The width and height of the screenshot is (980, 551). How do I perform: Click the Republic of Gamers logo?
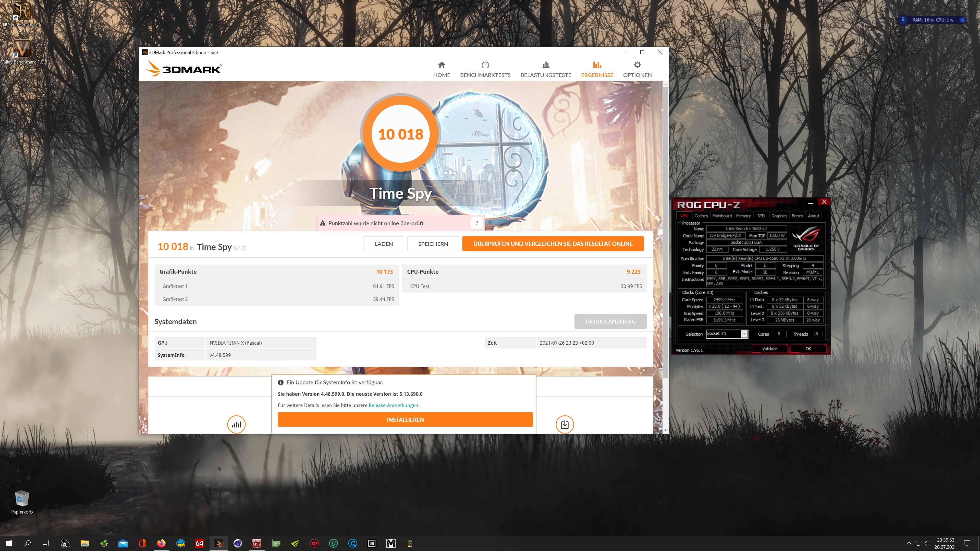(806, 239)
